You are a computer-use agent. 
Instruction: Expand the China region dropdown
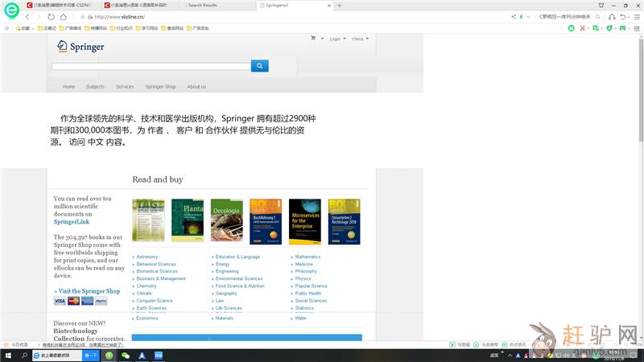[x=359, y=39]
